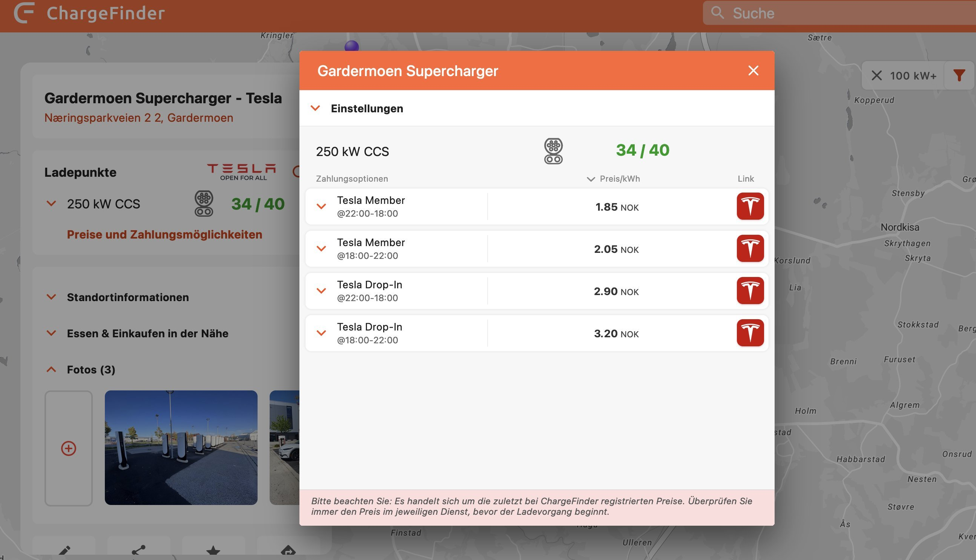The width and height of the screenshot is (976, 560).
Task: Click the Tesla Open For All logo
Action: pos(242,172)
